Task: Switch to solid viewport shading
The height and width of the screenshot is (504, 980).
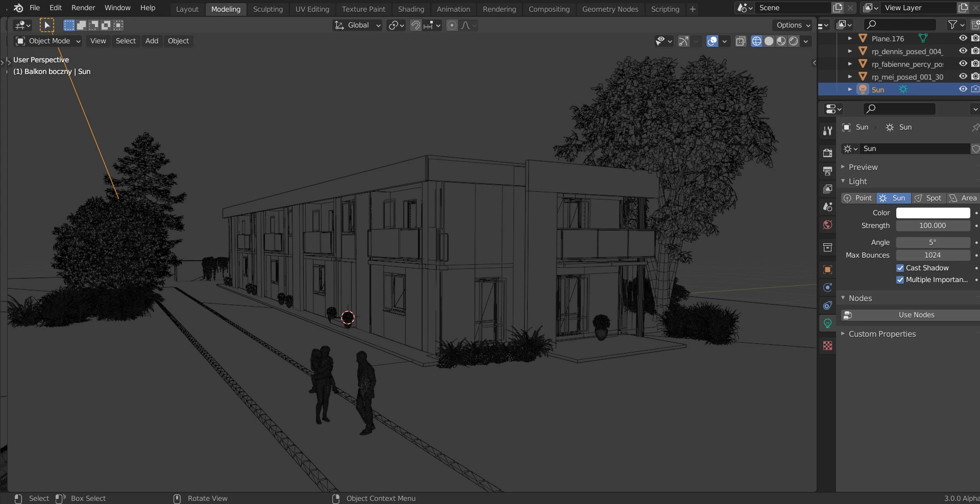Action: click(x=769, y=41)
